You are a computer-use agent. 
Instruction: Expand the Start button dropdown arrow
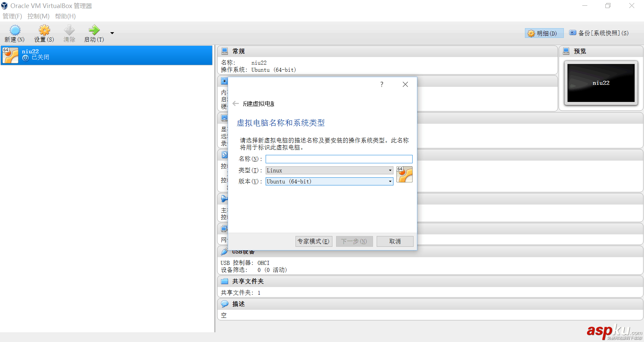(x=112, y=33)
